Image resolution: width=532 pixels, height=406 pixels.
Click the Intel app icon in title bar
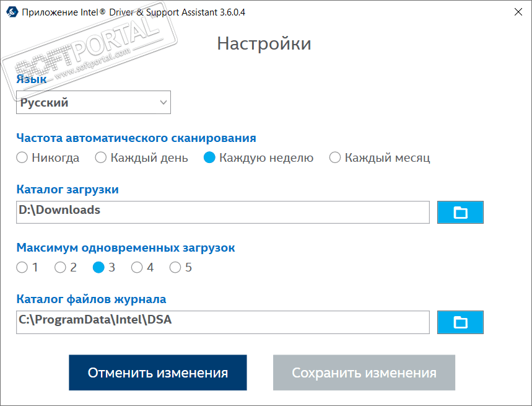click(12, 12)
